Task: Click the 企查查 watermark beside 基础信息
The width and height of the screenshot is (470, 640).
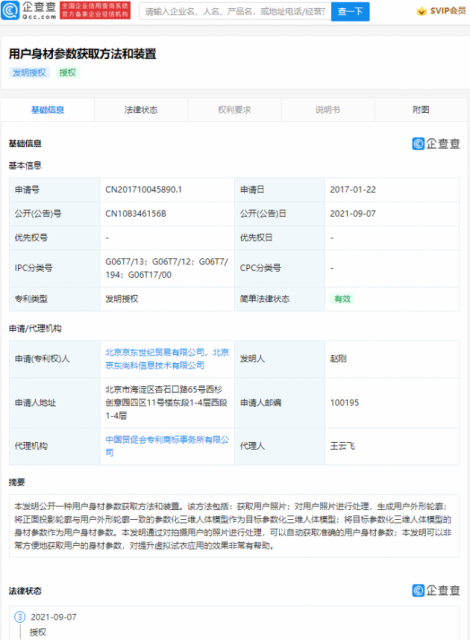Action: tap(436, 144)
